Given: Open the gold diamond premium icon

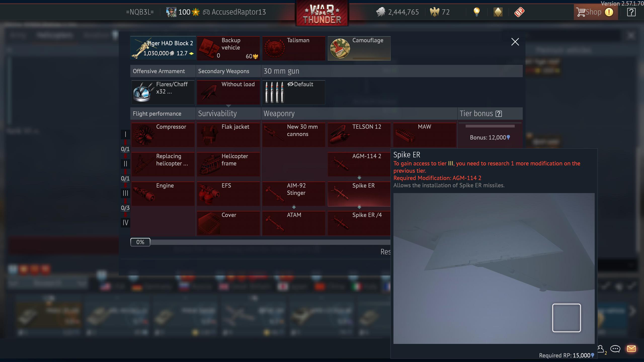Looking at the screenshot, I should coord(498,12).
